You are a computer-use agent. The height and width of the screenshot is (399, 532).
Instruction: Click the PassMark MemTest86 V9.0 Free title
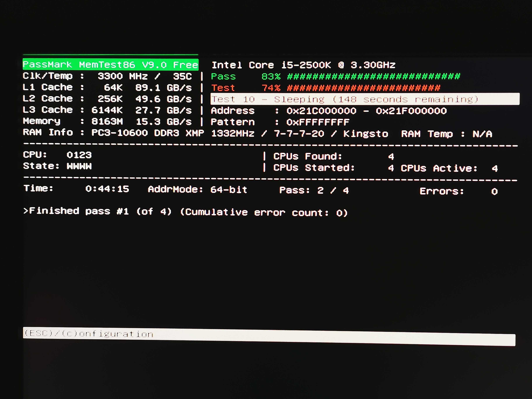(110, 64)
